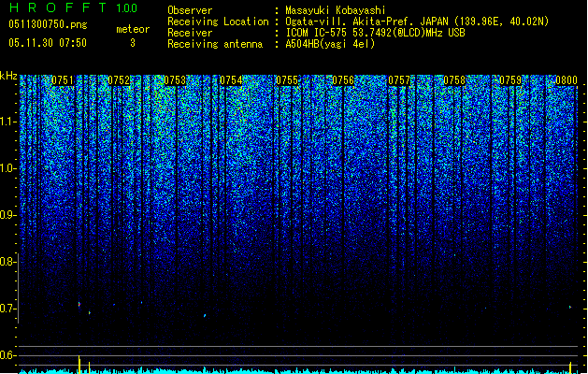Click the meteor echo dot near 0800

tap(570, 308)
